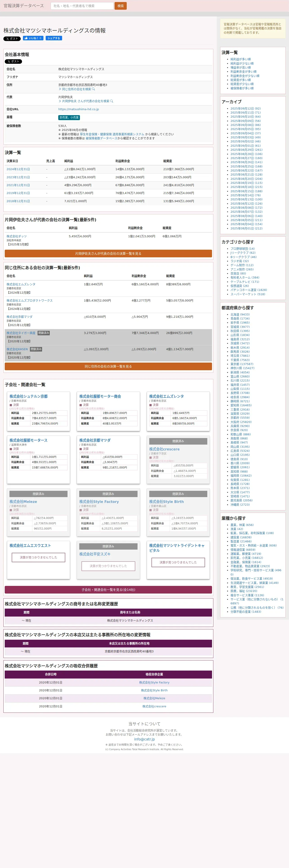Open the 株式会社服部モータース subsidiary card title

point(28,440)
